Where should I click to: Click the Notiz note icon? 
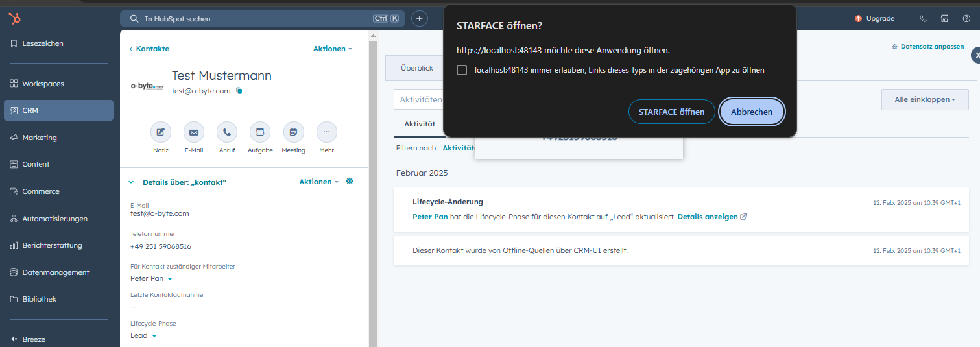click(x=161, y=132)
